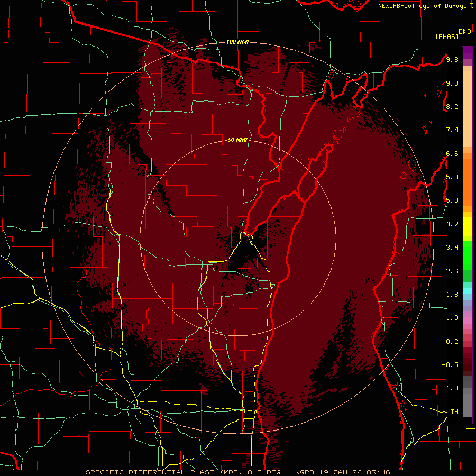Click the purple band at the color bar top
This screenshot has width=476, height=476.
(467, 53)
